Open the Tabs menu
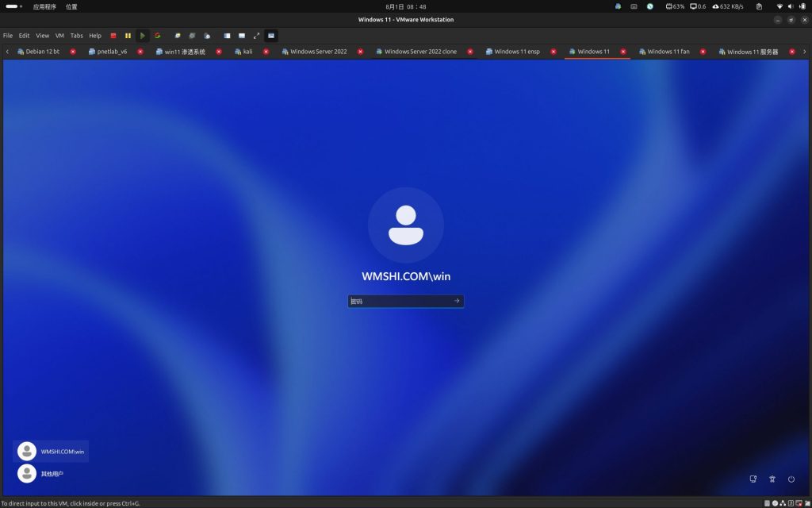The image size is (812, 508). (76, 36)
